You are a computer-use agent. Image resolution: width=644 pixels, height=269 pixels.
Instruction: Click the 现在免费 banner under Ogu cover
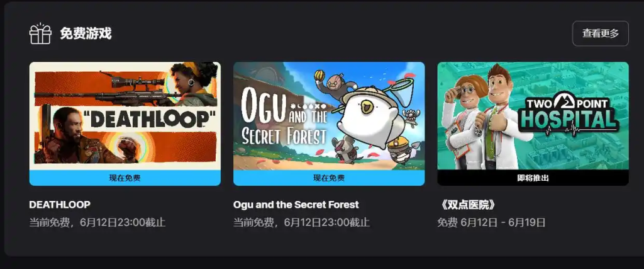[329, 178]
